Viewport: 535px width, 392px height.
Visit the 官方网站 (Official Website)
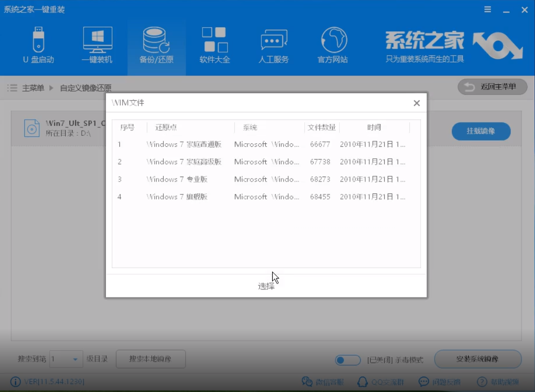(332, 46)
